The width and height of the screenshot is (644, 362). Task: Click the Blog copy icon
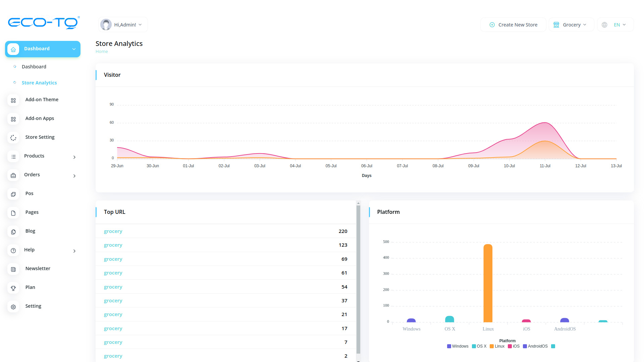click(x=13, y=232)
